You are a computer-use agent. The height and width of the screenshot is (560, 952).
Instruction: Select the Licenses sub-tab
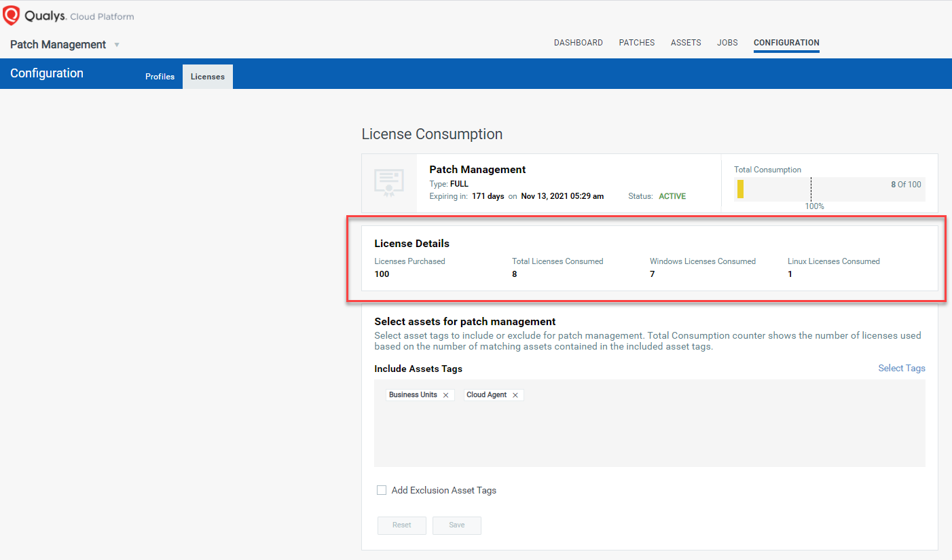[x=208, y=77]
